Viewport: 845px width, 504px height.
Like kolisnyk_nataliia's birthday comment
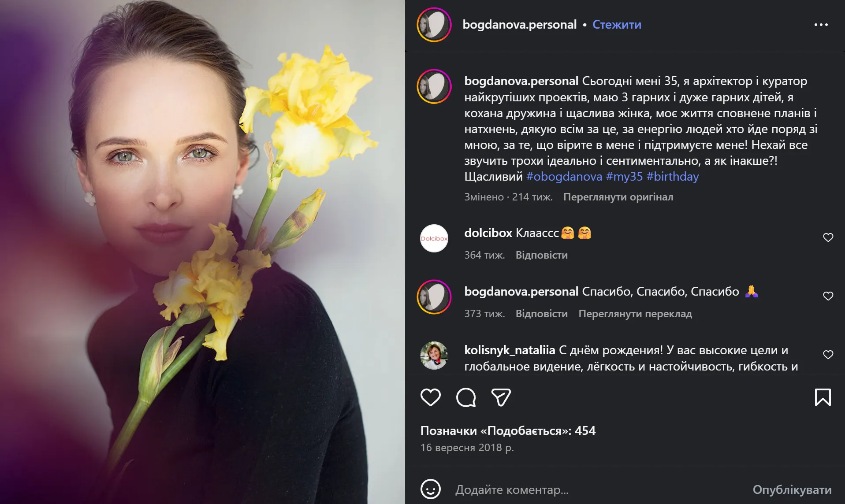(828, 355)
